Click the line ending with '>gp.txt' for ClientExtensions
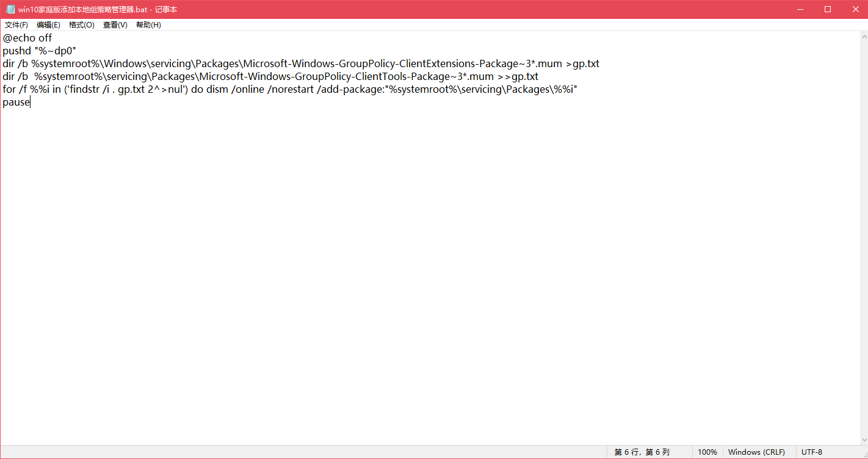The width and height of the screenshot is (868, 459). (301, 63)
